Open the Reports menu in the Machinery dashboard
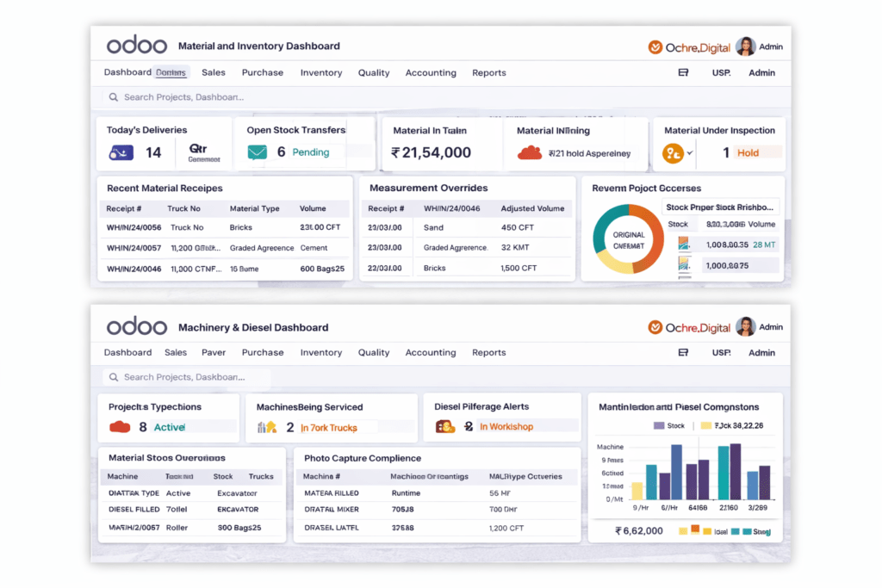Screen dimensions: 882x588 pos(488,353)
